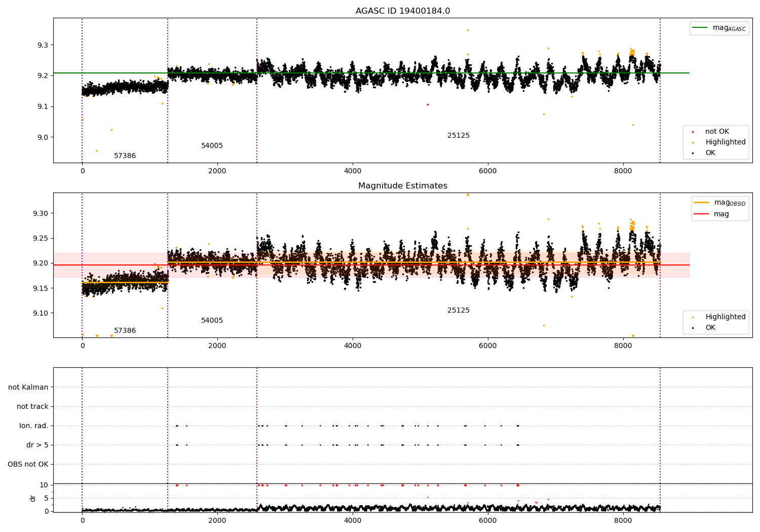Click the 'dr > 5' axis label
The height and width of the screenshot is (532, 760).
[x=37, y=445]
